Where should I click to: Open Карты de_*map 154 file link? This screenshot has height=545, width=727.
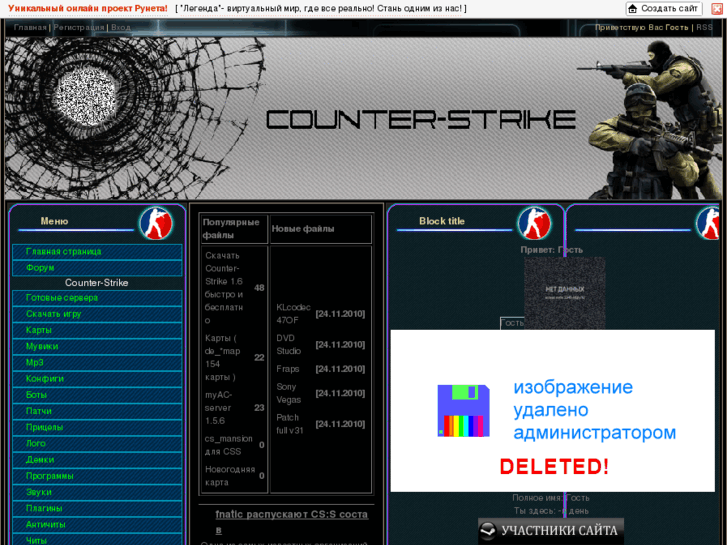[x=223, y=358]
